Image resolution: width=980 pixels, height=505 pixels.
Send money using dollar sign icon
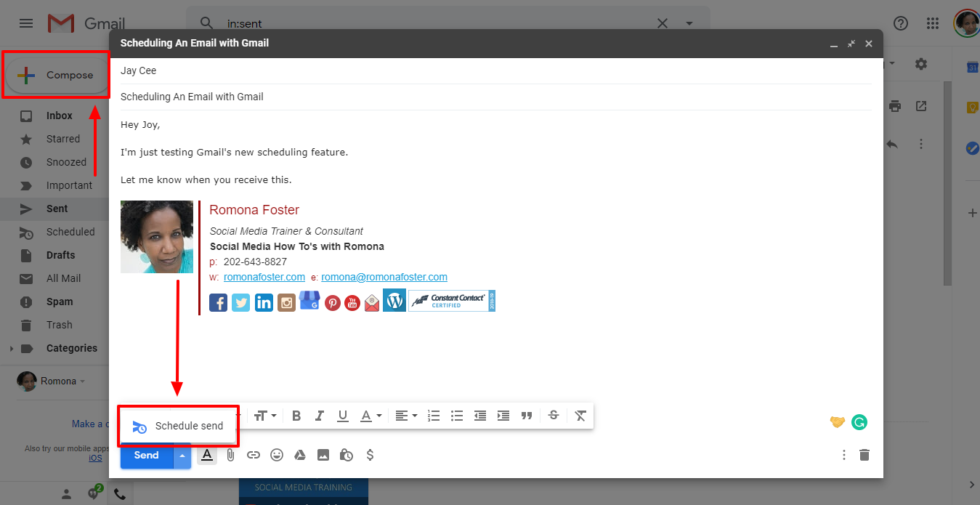(370, 455)
